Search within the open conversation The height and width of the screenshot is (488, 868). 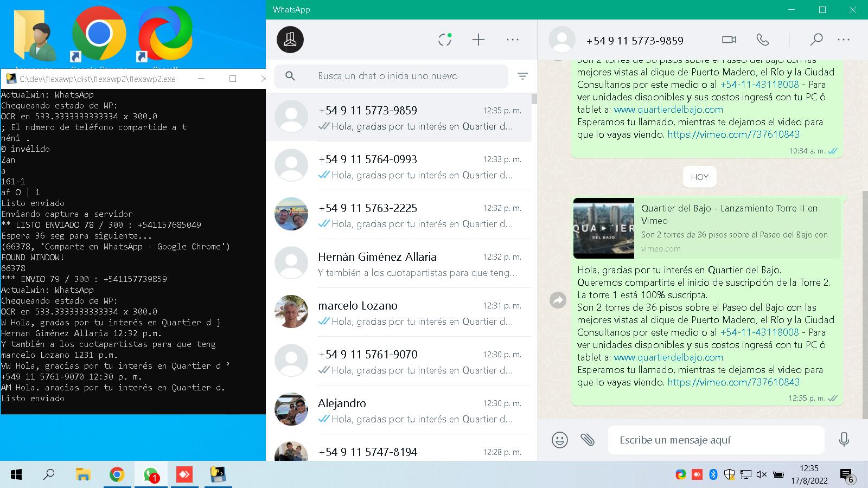(x=816, y=40)
